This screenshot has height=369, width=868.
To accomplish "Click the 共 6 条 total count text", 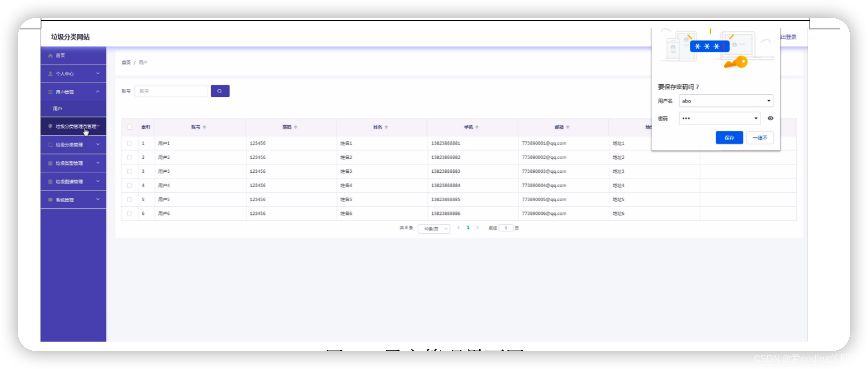I will pyautogui.click(x=406, y=228).
